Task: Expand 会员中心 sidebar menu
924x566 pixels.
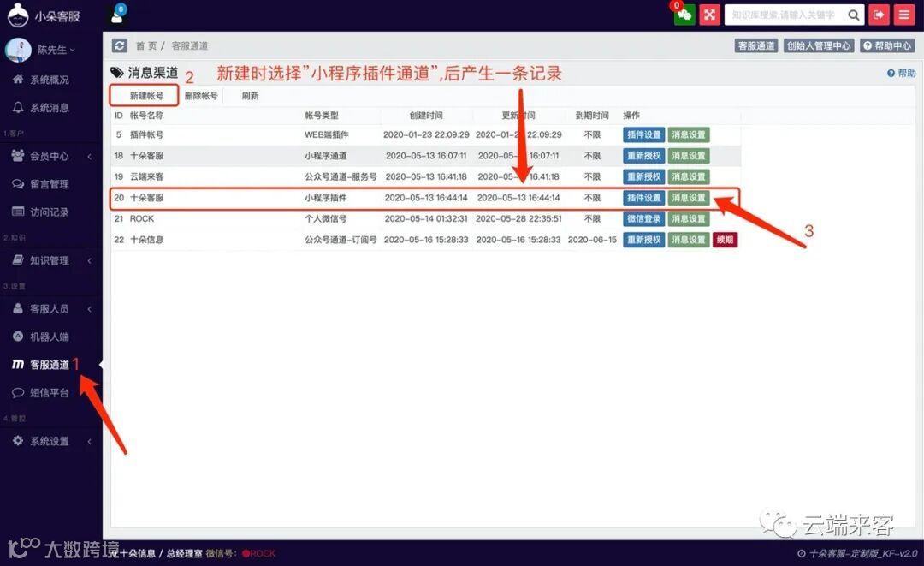Action: (x=51, y=156)
